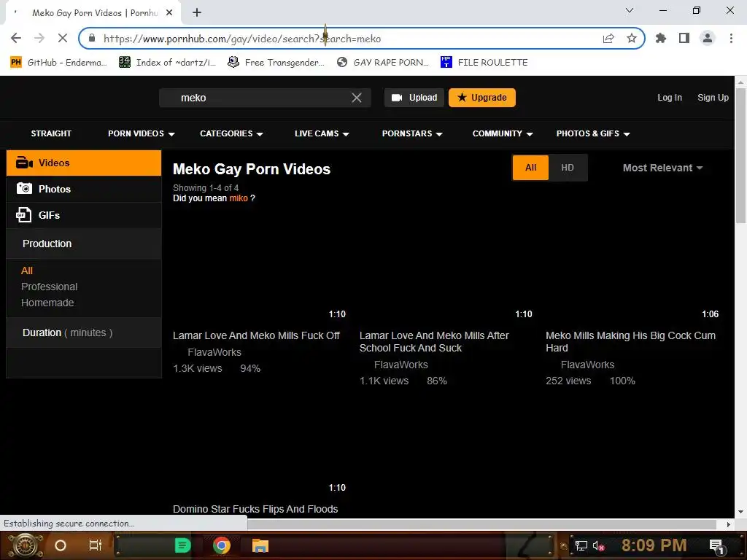Image resolution: width=747 pixels, height=560 pixels.
Task: Open FlavaWorks channel under 1.3K views video
Action: (x=214, y=352)
